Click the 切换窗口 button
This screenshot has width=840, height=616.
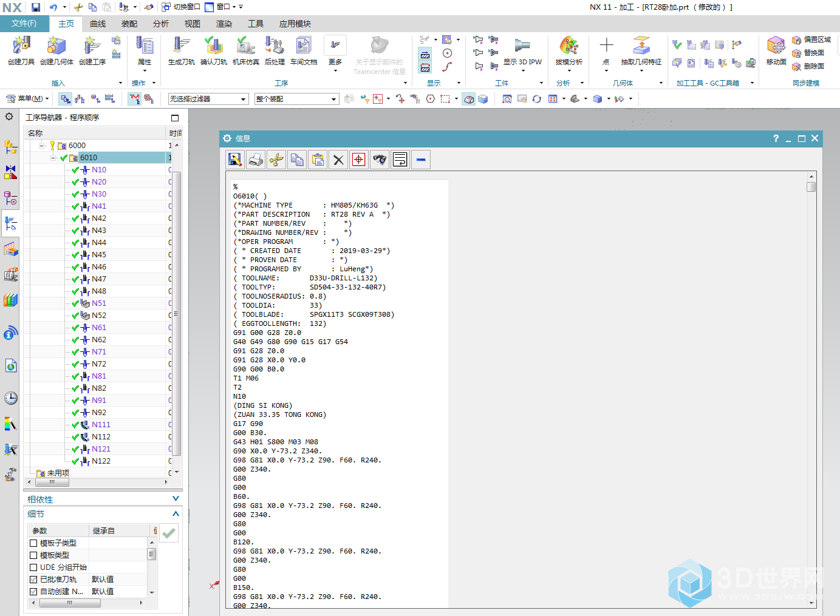point(181,7)
